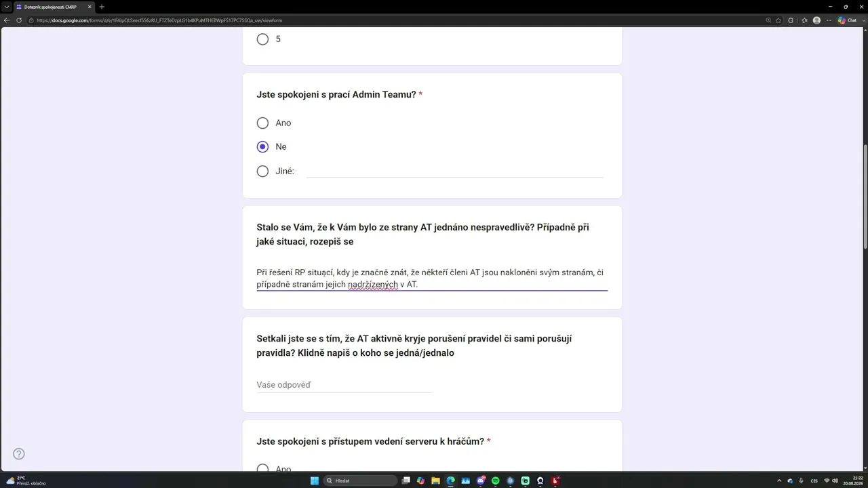Open OneDrive cloud tray icon
Screen dimensions: 868x488
(x=790, y=481)
